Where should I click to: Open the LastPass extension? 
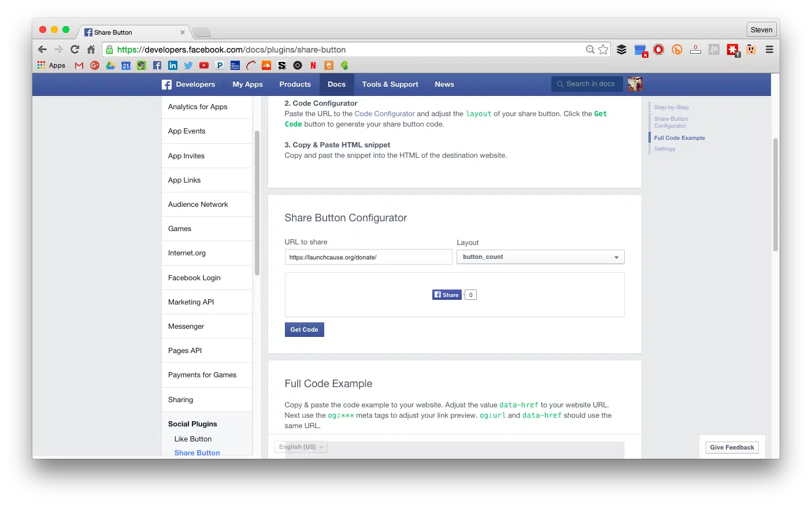pyautogui.click(x=732, y=50)
